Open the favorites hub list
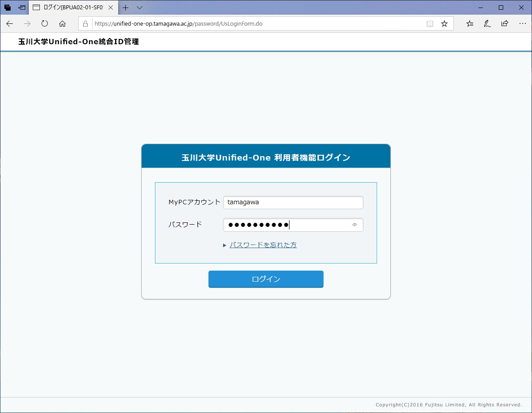 pyautogui.click(x=470, y=23)
